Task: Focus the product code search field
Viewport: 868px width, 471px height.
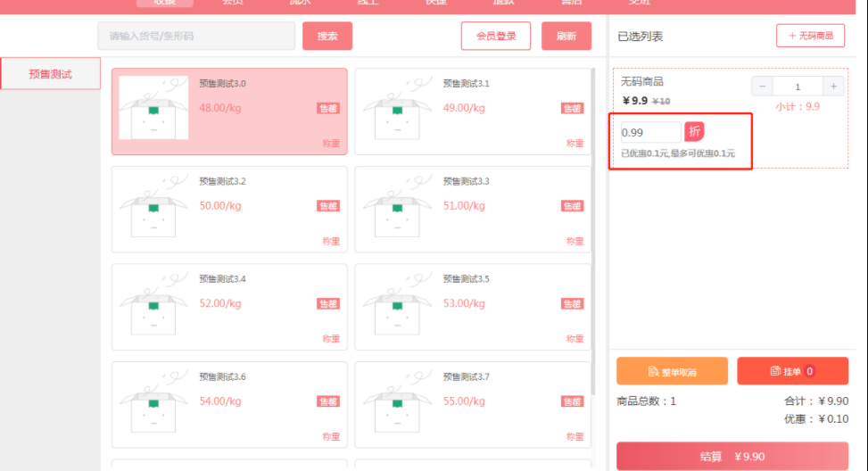Action: click(196, 36)
